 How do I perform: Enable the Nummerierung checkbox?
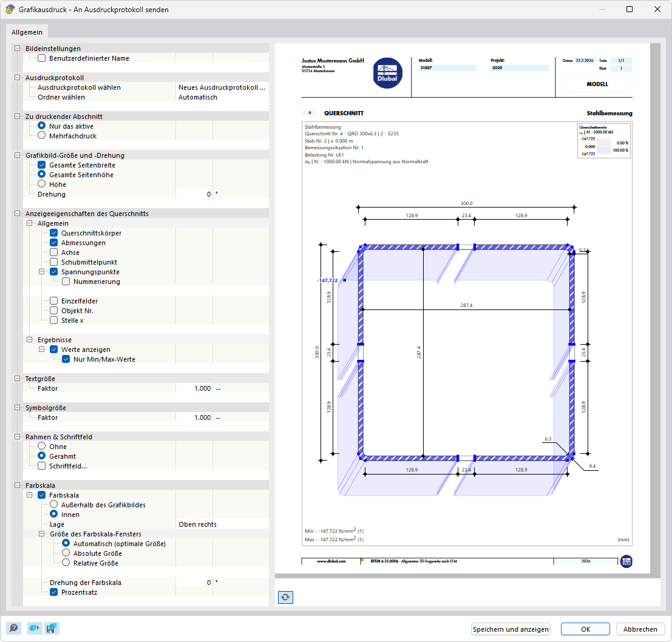coord(66,282)
